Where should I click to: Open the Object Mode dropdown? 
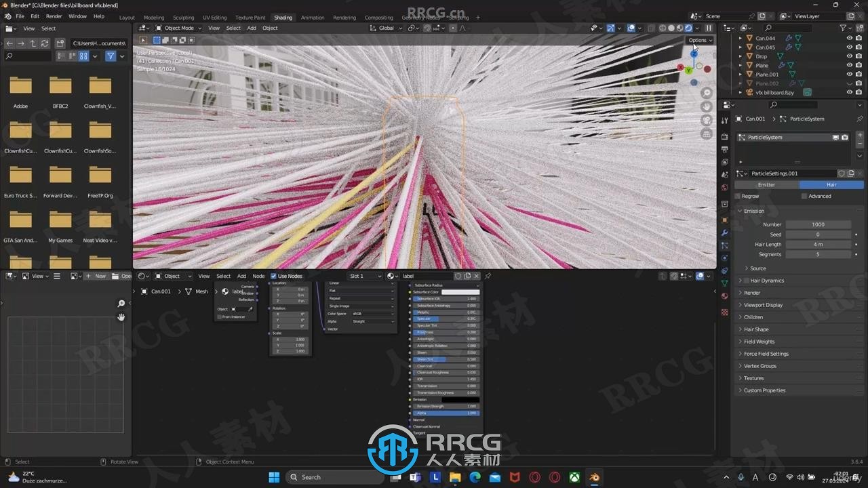178,28
